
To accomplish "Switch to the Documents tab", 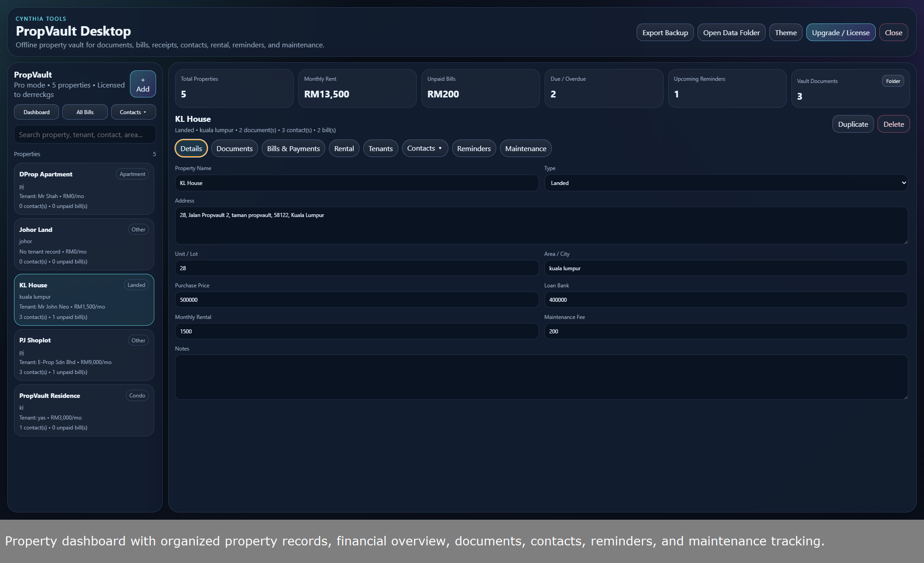I will click(235, 148).
